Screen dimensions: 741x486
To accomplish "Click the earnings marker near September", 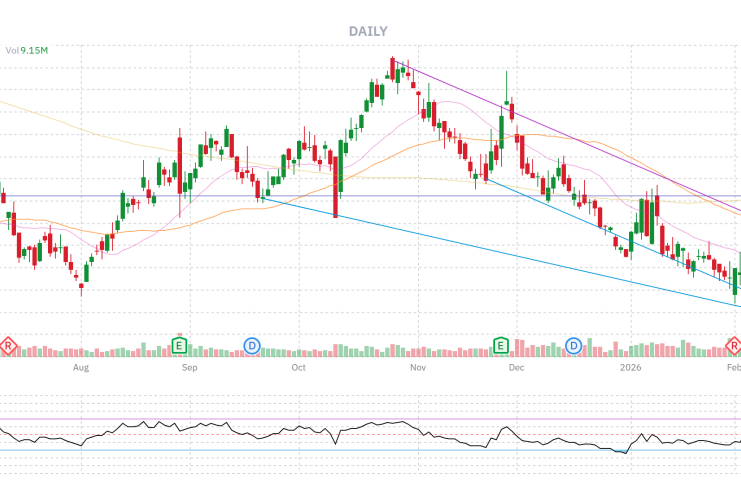I will click(x=180, y=346).
